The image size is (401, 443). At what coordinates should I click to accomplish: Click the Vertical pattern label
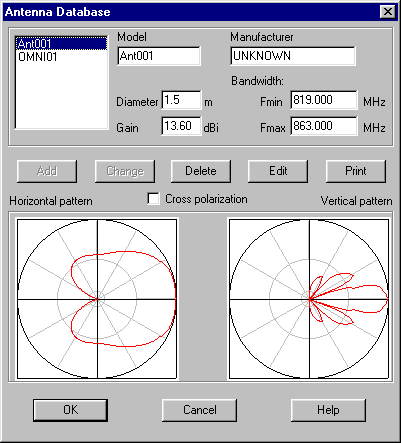(x=356, y=201)
